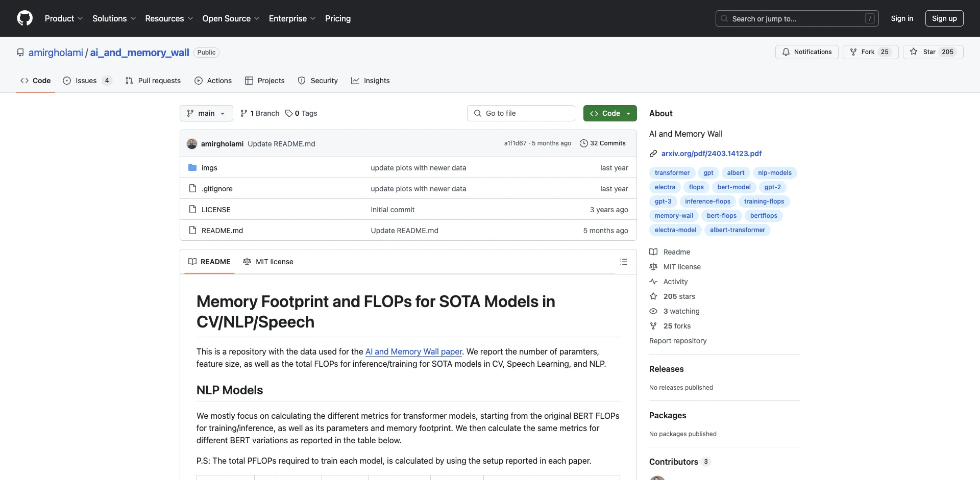Click the fork icon beside 25 forks
Screen dimensions: 980x480
coord(653,326)
